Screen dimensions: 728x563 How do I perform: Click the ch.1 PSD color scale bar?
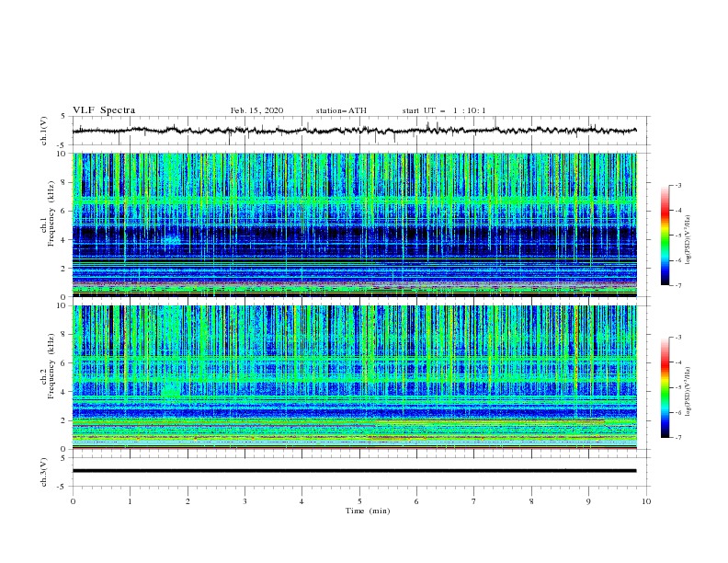pyautogui.click(x=665, y=235)
